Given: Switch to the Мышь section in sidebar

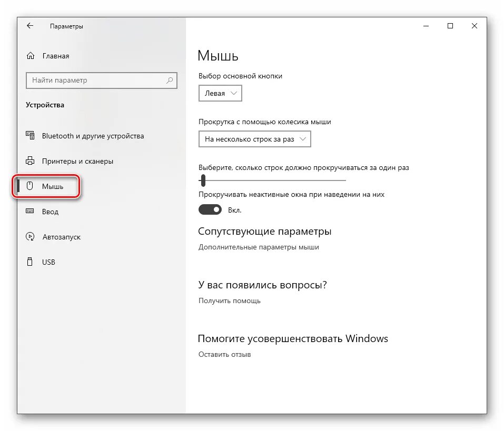Looking at the screenshot, I should (51, 186).
